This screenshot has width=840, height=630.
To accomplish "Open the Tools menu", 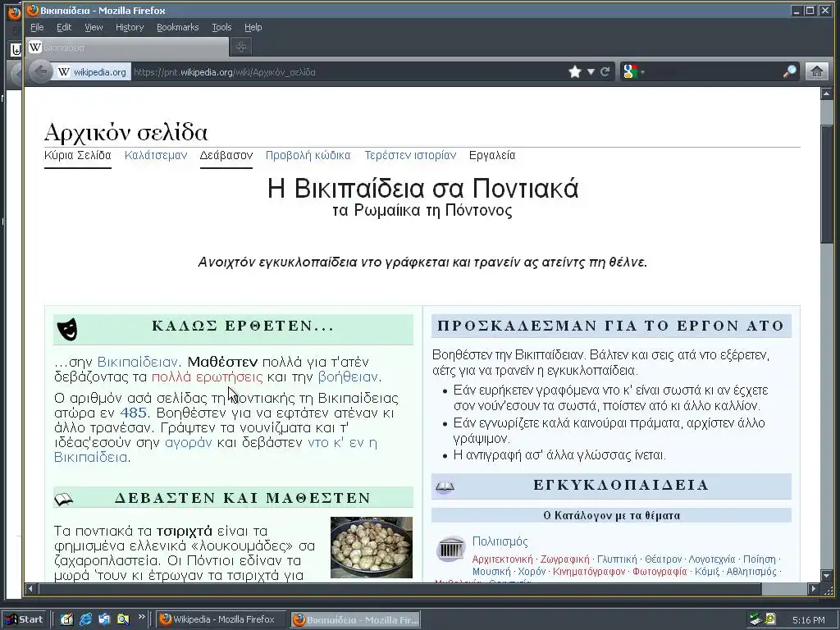I will [221, 27].
